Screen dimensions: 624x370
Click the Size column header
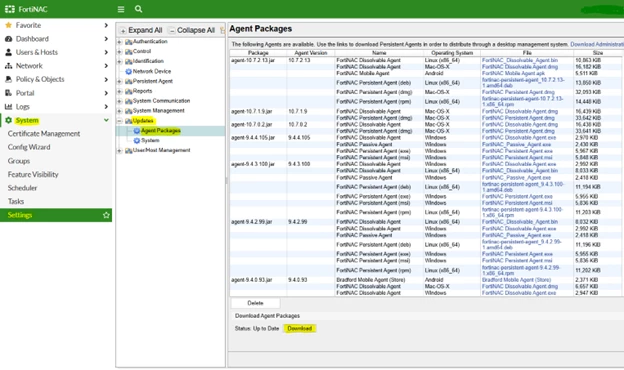598,53
